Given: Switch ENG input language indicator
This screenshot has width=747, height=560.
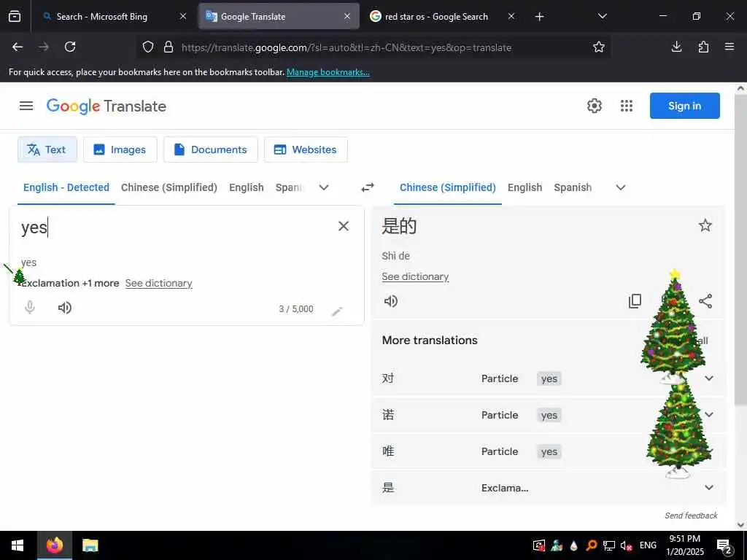Looking at the screenshot, I should 648,545.
